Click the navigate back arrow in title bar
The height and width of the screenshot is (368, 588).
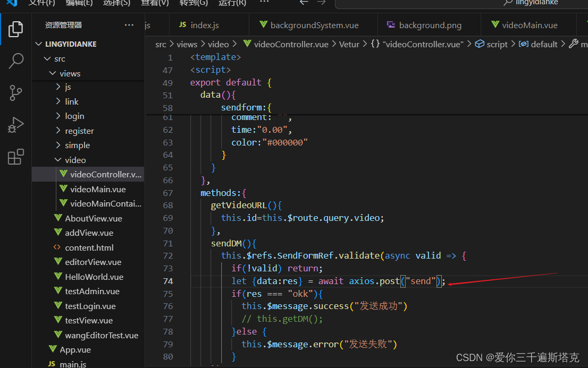[x=304, y=3]
